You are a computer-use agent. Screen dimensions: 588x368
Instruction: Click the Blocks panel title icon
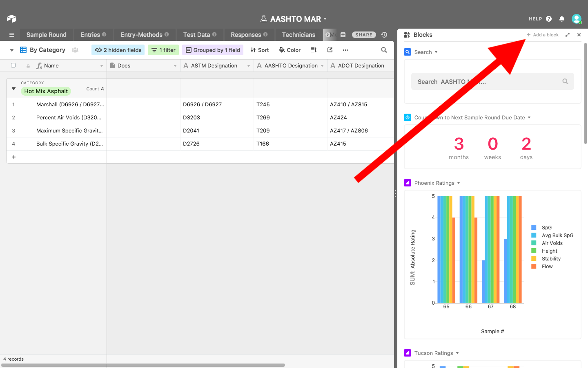(407, 35)
